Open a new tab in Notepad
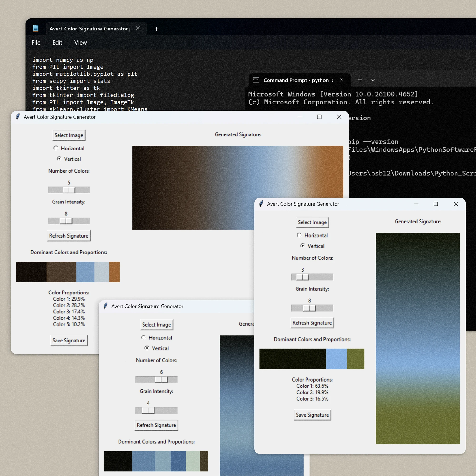This screenshot has height=476, width=476. pos(156,29)
